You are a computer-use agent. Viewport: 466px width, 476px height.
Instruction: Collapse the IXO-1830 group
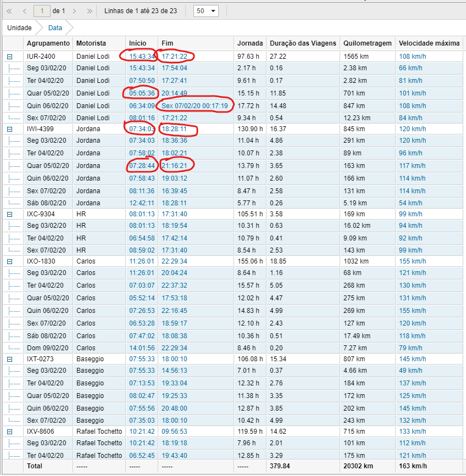click(9, 262)
